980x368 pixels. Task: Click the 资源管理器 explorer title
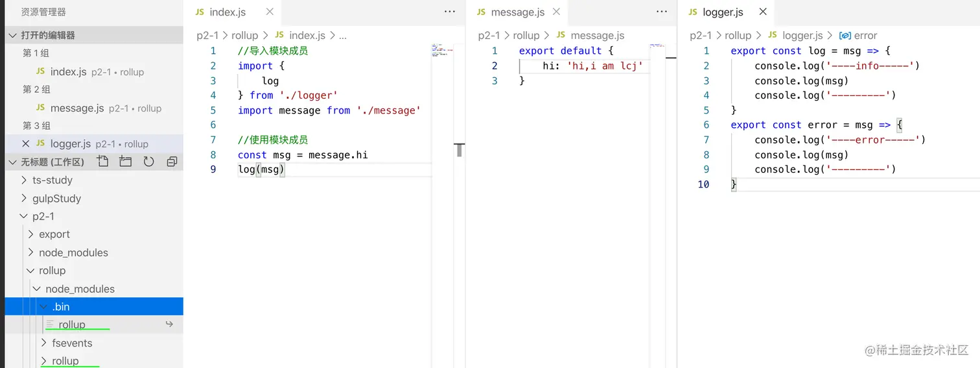(43, 12)
